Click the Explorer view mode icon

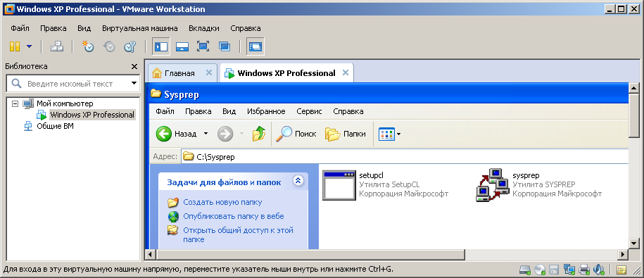point(386,134)
